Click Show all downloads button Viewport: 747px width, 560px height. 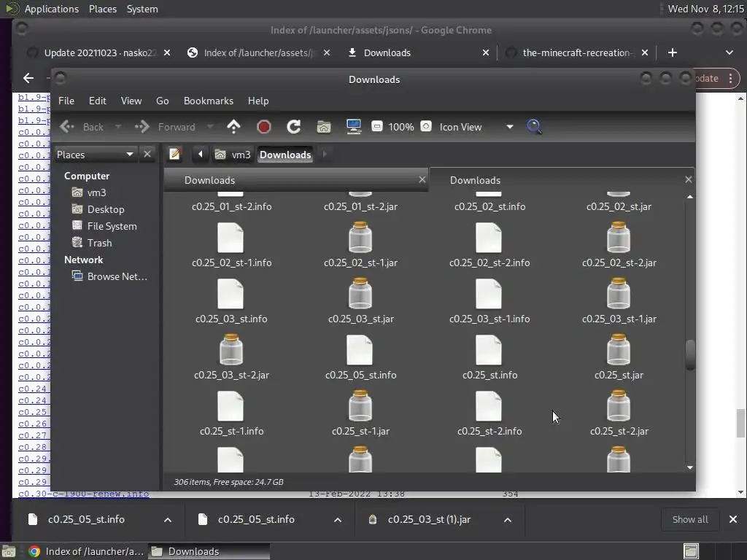(x=689, y=519)
